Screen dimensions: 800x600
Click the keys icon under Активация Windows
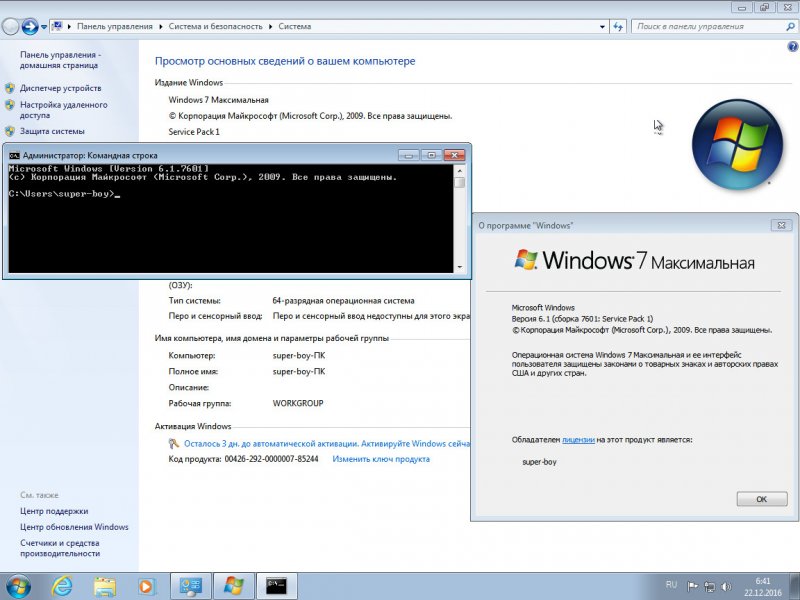173,443
